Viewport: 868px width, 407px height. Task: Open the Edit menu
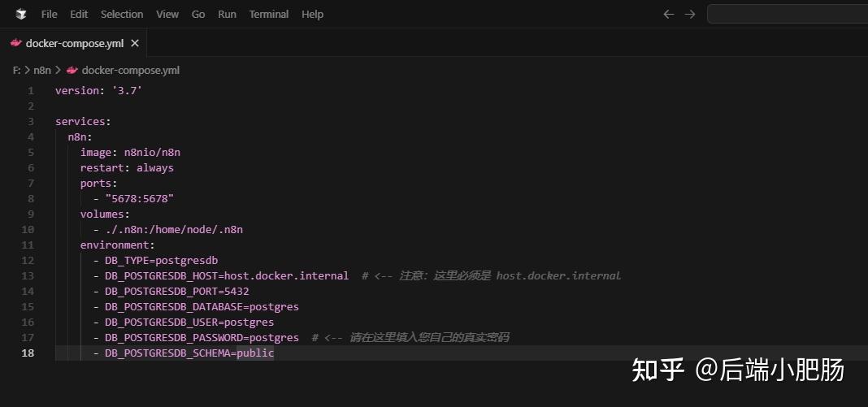point(79,15)
